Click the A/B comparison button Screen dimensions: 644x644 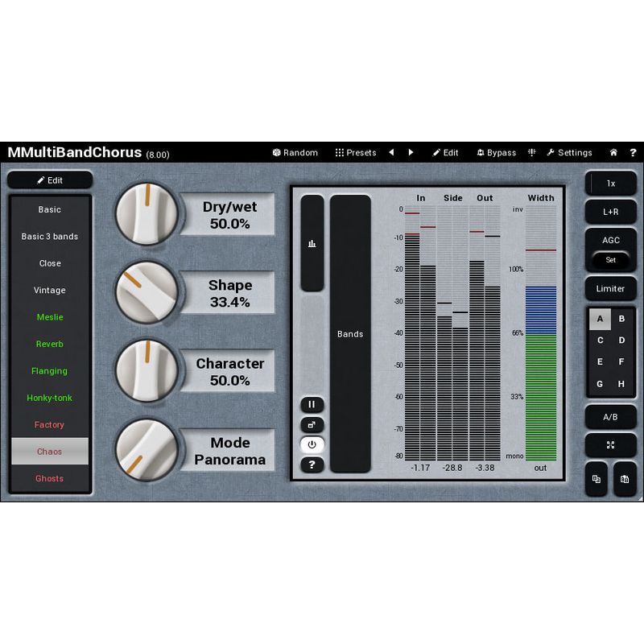click(611, 417)
